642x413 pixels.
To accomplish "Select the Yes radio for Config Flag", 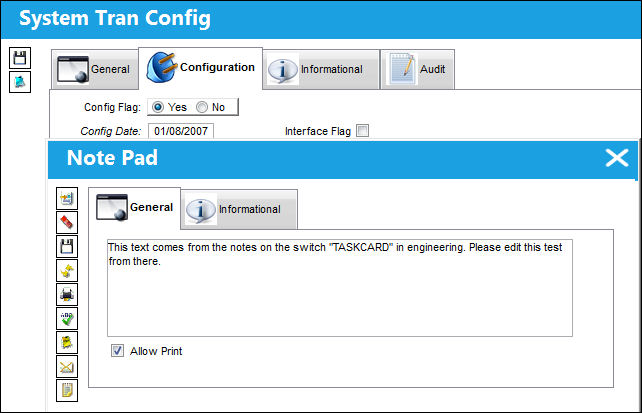I will tap(158, 107).
